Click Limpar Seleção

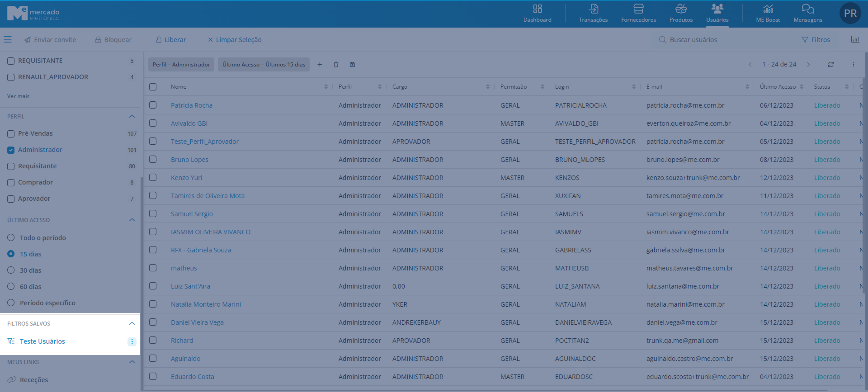click(x=235, y=39)
